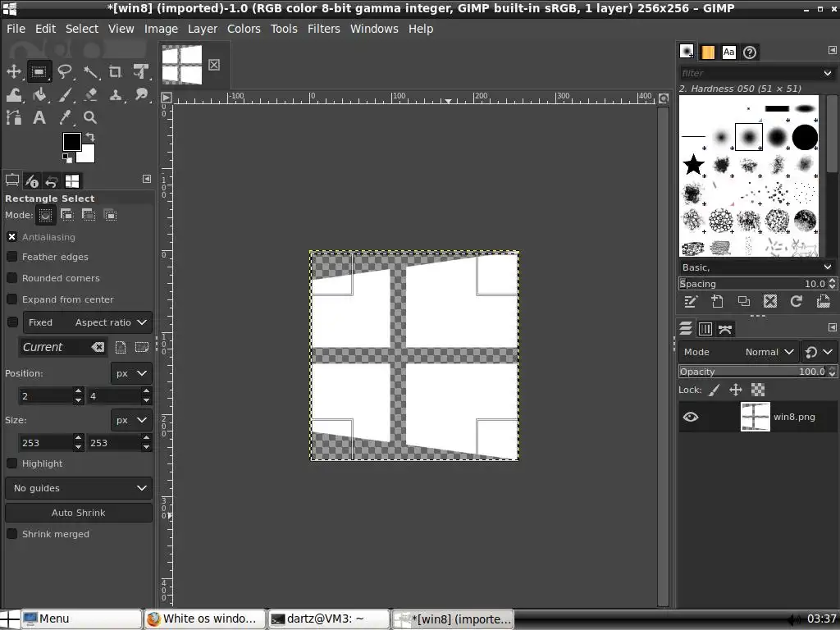The width and height of the screenshot is (840, 630).
Task: Open the Position unit px dropdown
Action: click(131, 373)
